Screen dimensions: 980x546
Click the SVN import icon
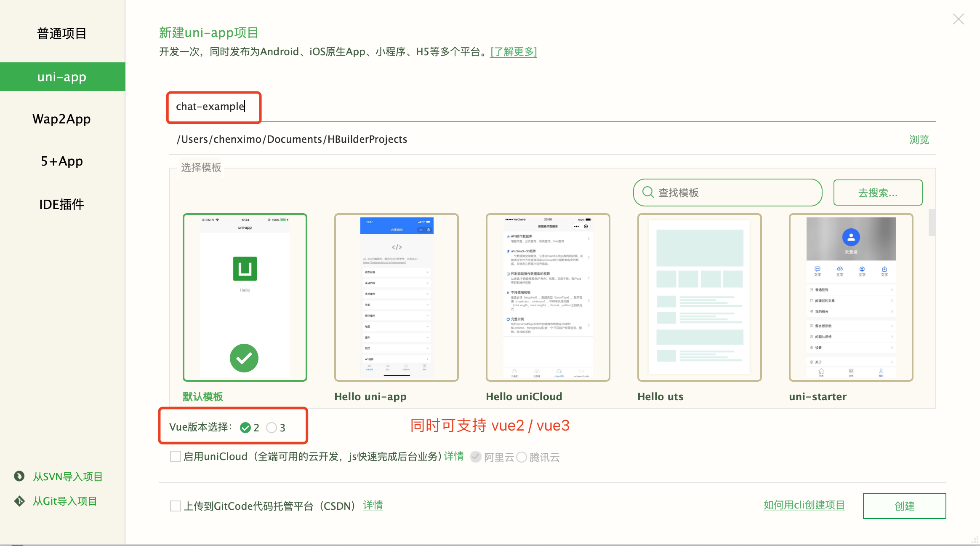click(x=19, y=476)
